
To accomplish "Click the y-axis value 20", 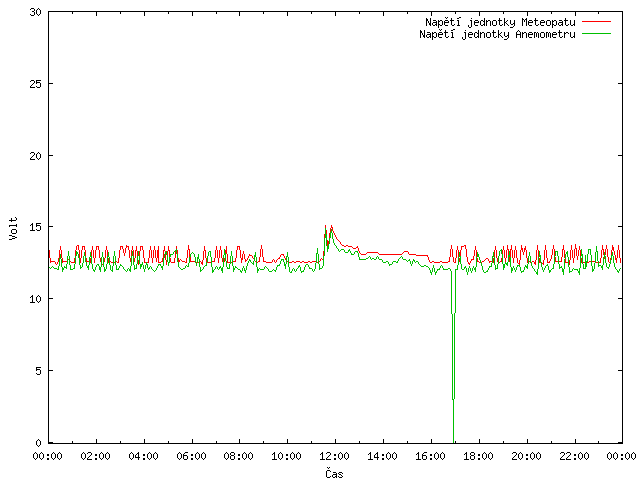I will click(36, 156).
